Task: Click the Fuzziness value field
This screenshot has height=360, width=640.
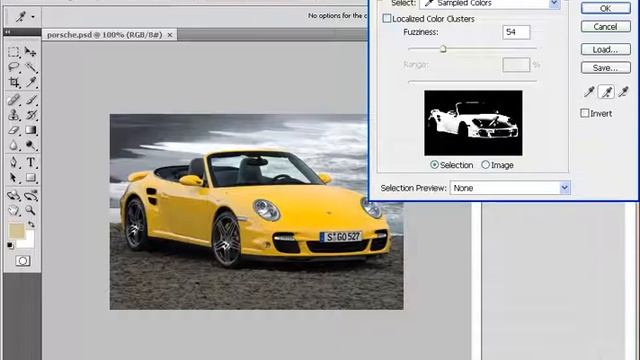Action: pyautogui.click(x=516, y=32)
